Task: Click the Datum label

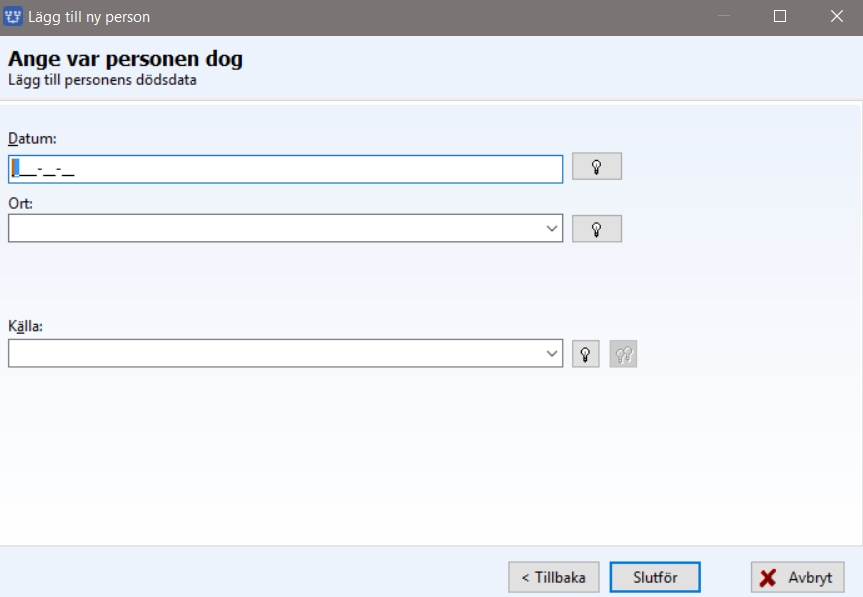Action: point(32,139)
